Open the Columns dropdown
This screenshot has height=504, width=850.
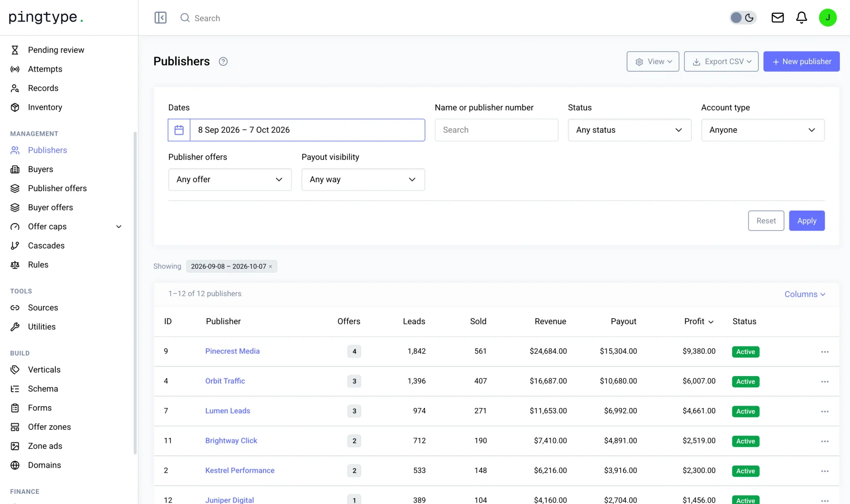click(805, 294)
